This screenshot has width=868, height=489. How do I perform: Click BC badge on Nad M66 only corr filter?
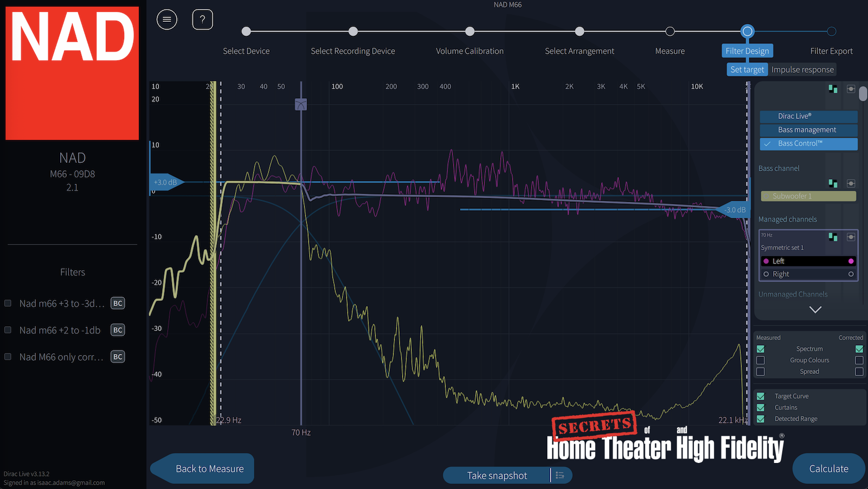coord(118,357)
